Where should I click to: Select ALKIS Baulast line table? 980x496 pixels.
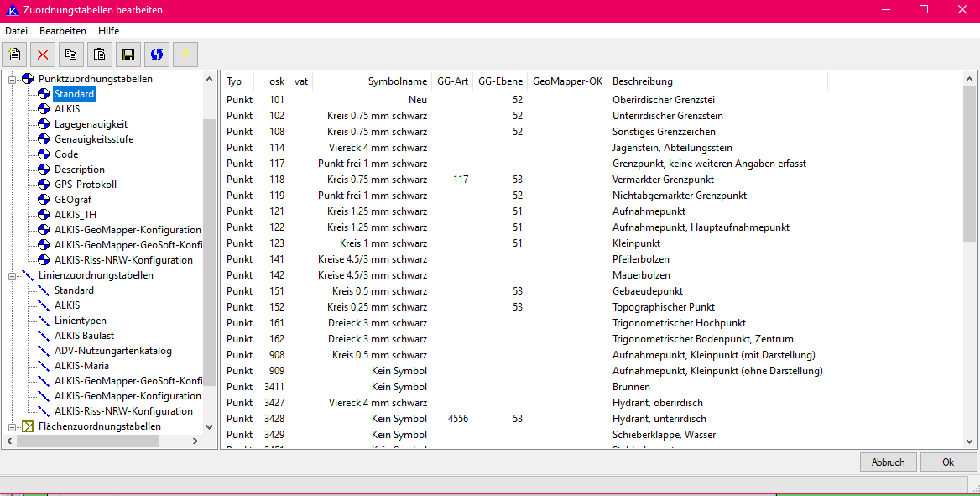[84, 336]
